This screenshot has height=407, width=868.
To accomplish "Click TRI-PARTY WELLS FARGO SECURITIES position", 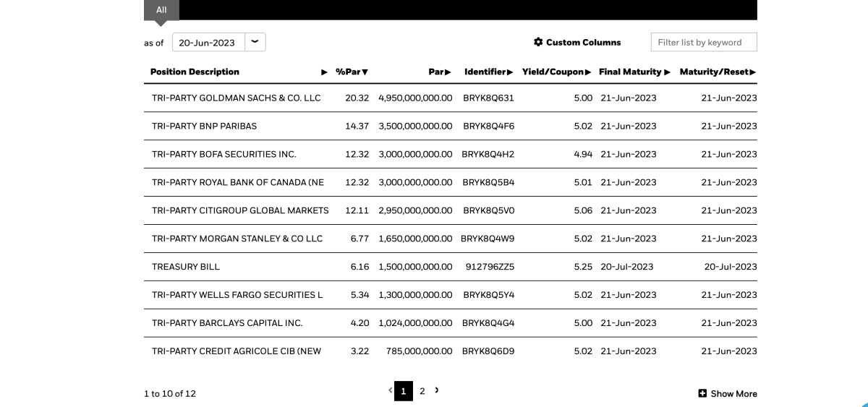I will 237,295.
